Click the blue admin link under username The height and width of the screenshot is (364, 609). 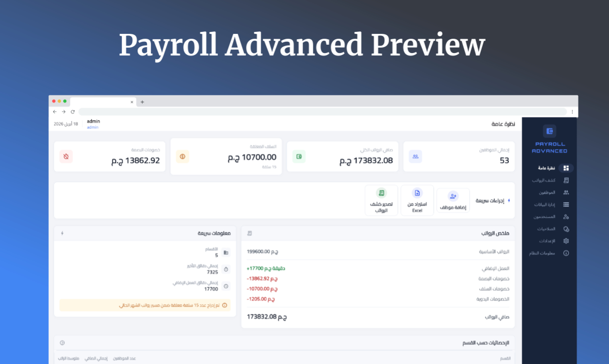92,128
